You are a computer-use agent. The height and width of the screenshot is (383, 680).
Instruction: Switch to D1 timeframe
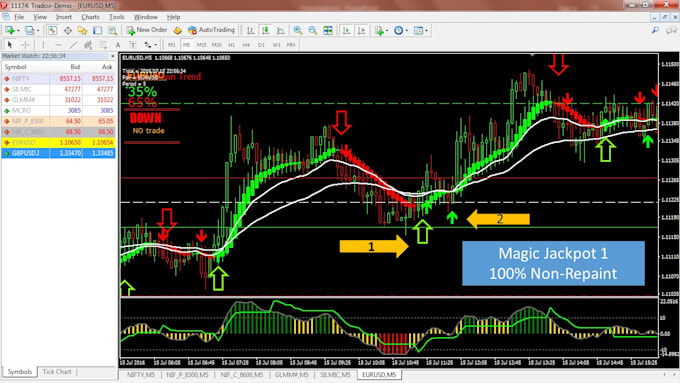pyautogui.click(x=261, y=45)
